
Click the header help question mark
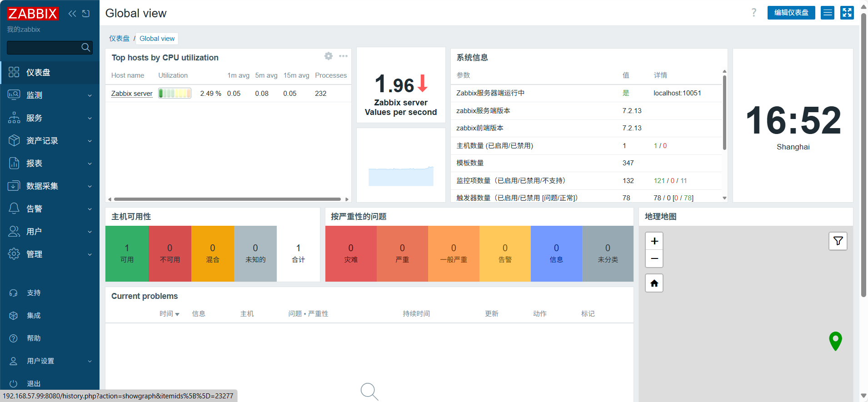(754, 13)
